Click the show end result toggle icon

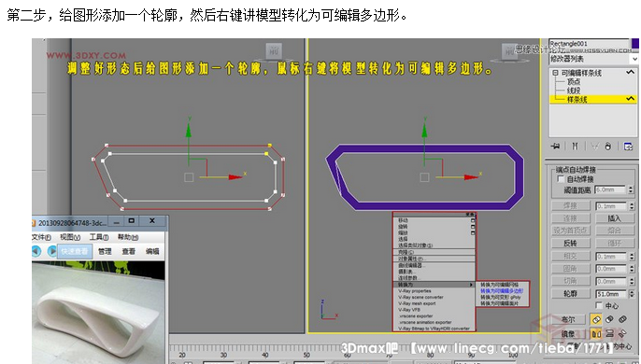point(575,147)
